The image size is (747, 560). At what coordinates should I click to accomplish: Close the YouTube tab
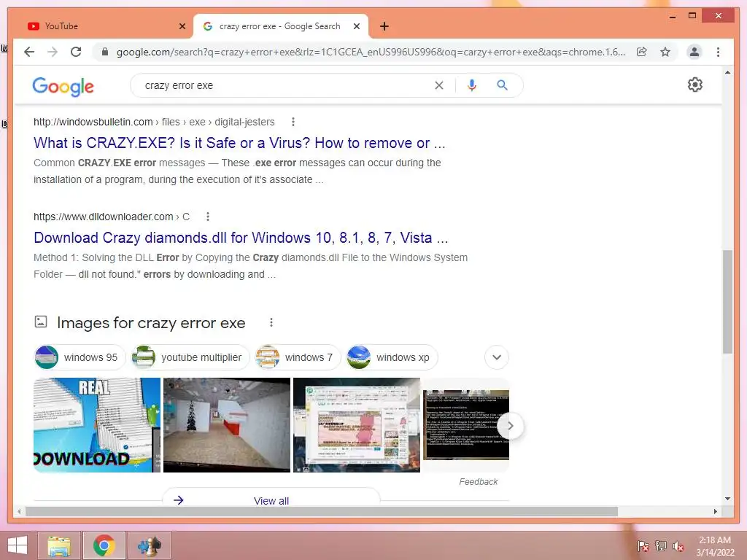coord(182,26)
